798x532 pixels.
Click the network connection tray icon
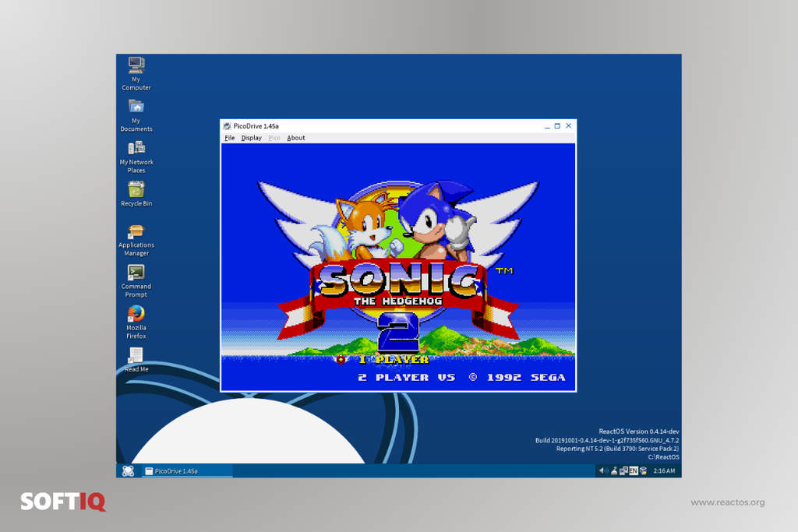click(623, 471)
